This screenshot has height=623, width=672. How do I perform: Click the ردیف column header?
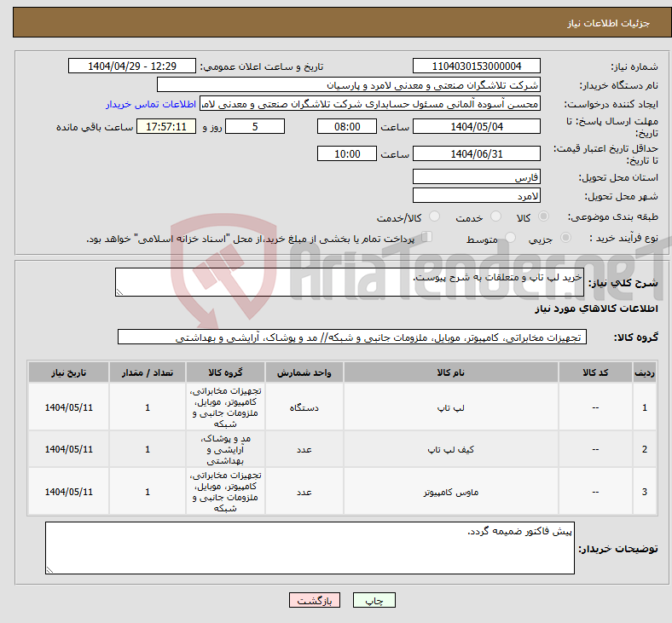tap(644, 372)
